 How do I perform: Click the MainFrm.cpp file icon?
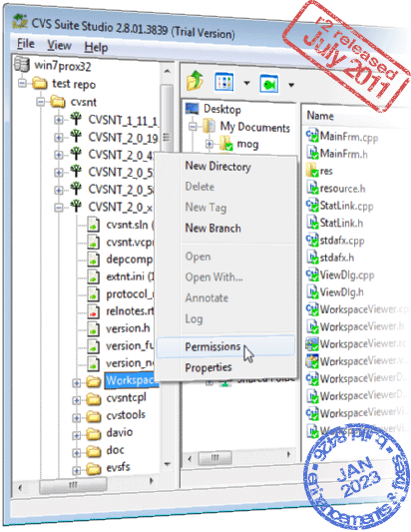pyautogui.click(x=312, y=135)
